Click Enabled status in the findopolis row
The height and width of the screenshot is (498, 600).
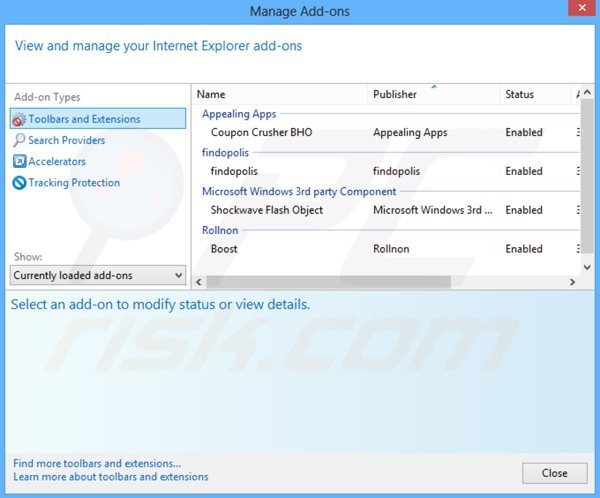pos(524,171)
